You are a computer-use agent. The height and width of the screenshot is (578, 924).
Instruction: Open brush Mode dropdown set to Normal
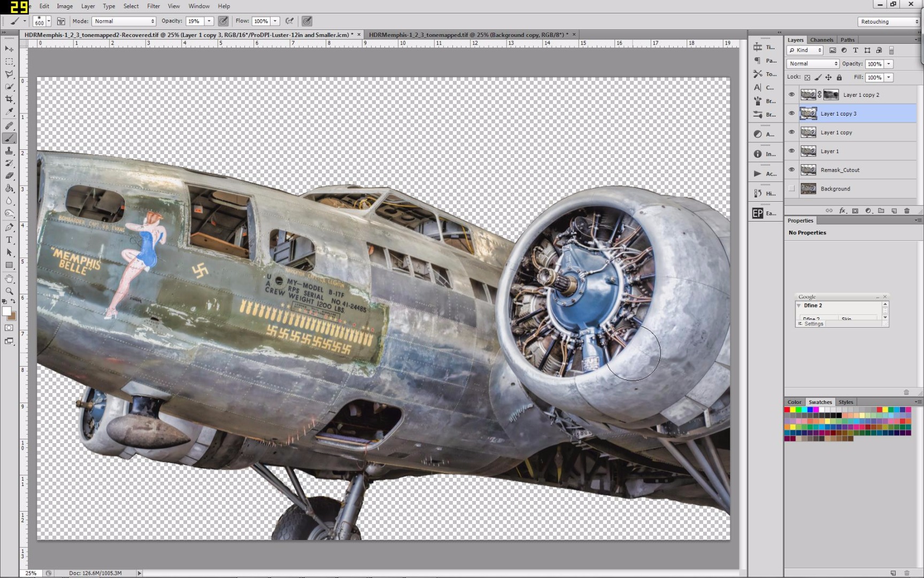124,21
